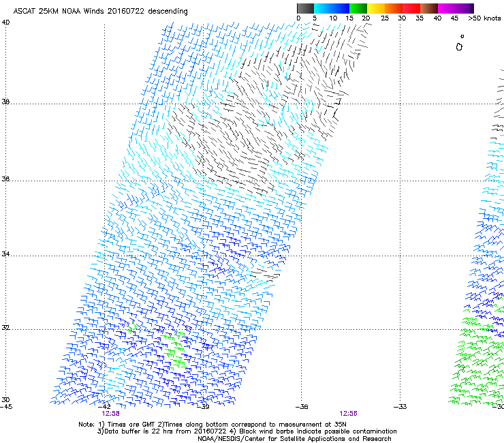The image size is (504, 443).
Task: Click the title 'ASCAT 25KM NOAA Winds 20160722 descending'
Action: [101, 11]
